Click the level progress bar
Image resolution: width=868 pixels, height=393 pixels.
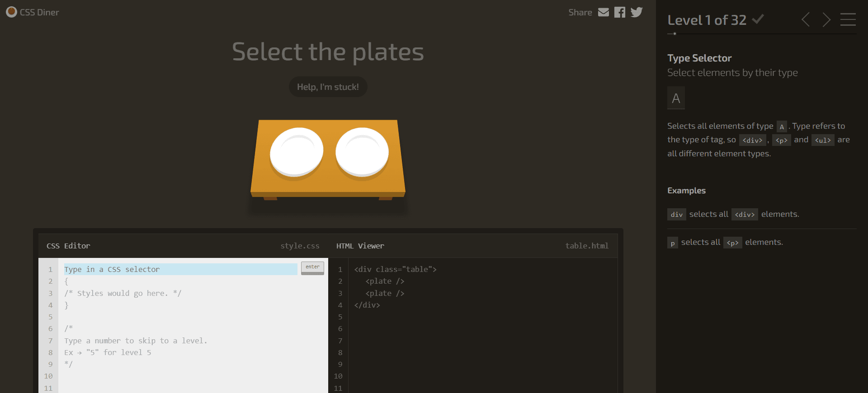761,34
